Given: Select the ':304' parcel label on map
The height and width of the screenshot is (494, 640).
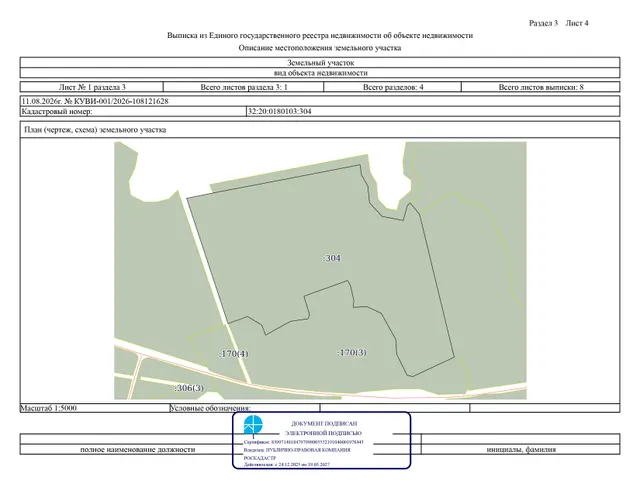Looking at the screenshot, I should click(x=332, y=258).
